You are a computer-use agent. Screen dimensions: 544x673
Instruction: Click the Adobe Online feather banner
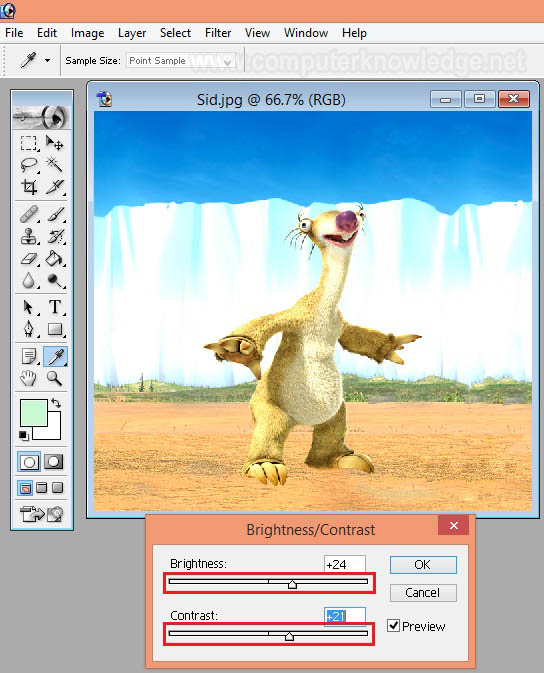tap(42, 117)
